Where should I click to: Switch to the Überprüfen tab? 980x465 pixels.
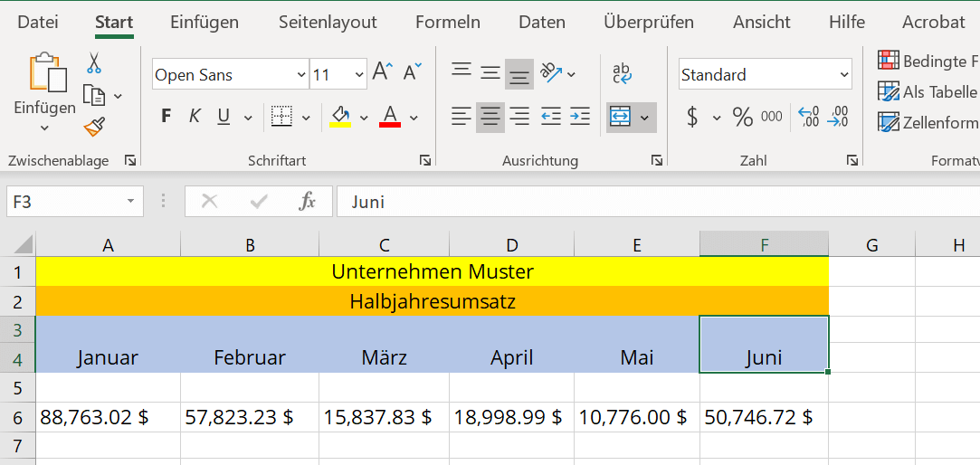point(649,23)
